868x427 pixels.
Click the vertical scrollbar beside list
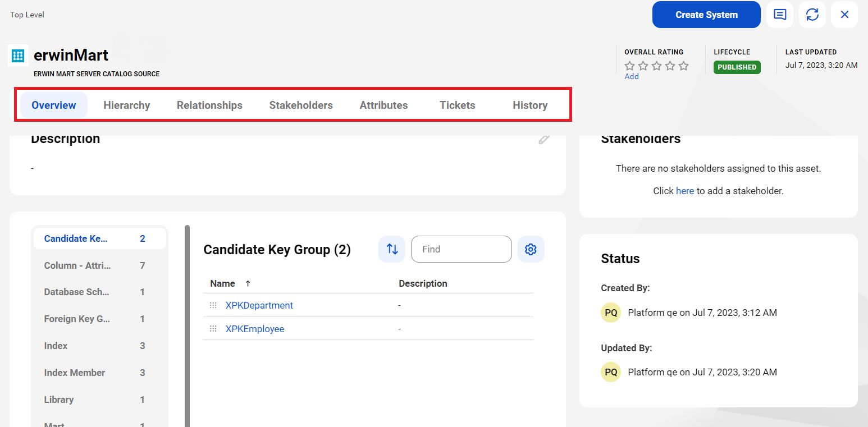[188, 326]
